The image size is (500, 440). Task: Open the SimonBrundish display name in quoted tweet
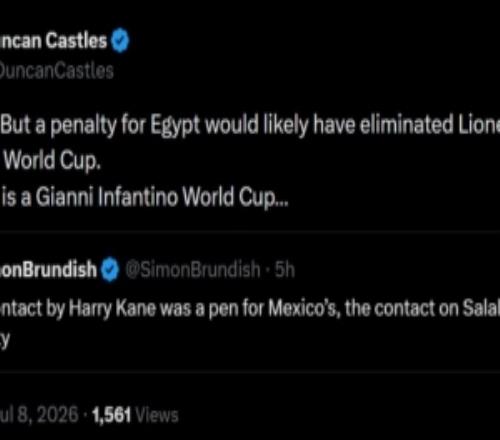tap(48, 269)
